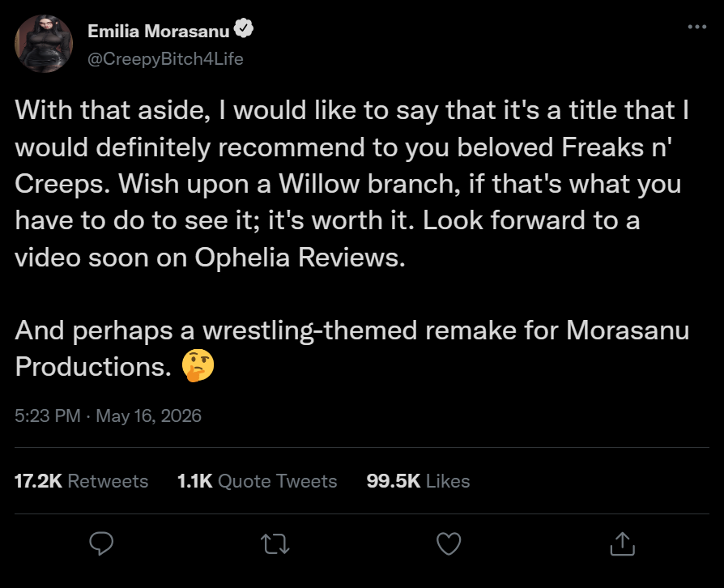Click the thinking face emoji

tap(198, 365)
